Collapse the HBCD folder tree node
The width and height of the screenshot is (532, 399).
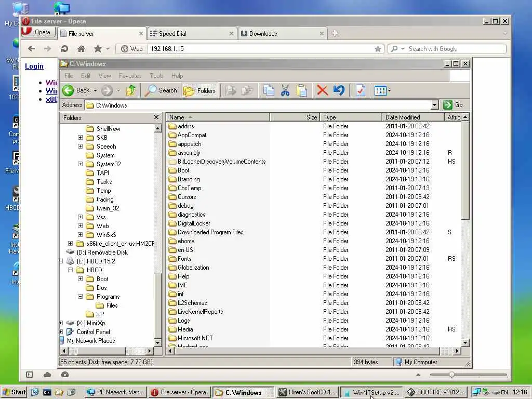70,270
